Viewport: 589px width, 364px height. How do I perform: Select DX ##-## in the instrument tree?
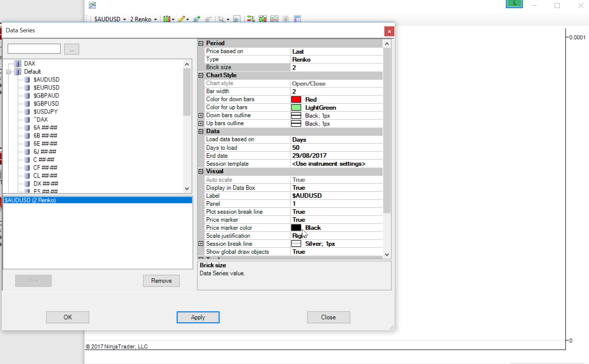pyautogui.click(x=46, y=184)
